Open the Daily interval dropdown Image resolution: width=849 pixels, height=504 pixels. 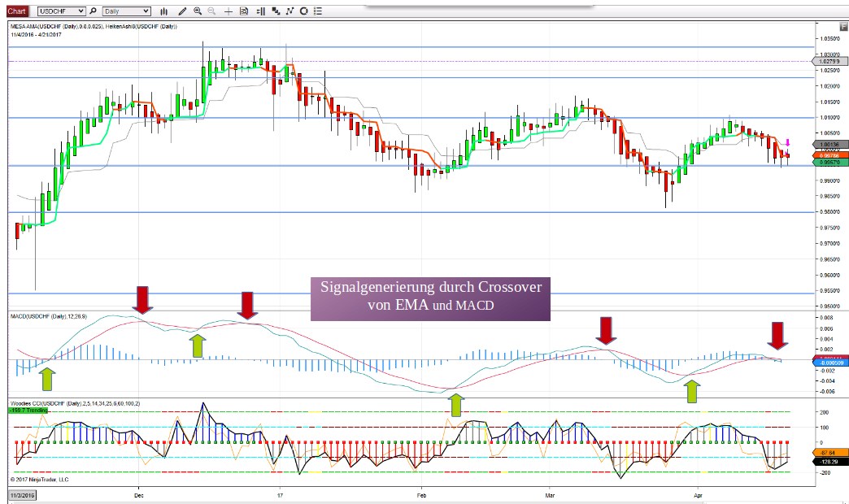126,11
